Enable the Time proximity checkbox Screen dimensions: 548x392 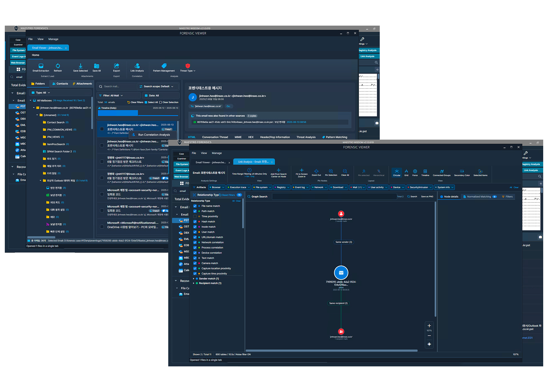pyautogui.click(x=195, y=216)
